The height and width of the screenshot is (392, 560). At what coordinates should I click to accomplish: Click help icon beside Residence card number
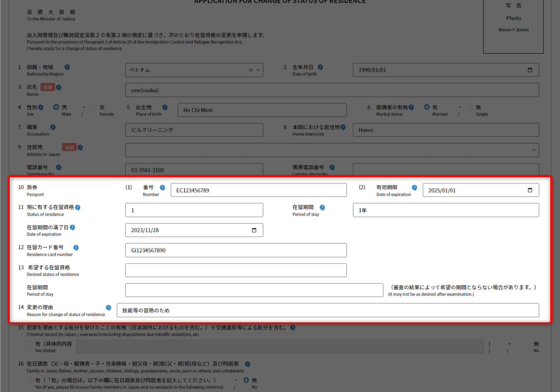point(76,248)
